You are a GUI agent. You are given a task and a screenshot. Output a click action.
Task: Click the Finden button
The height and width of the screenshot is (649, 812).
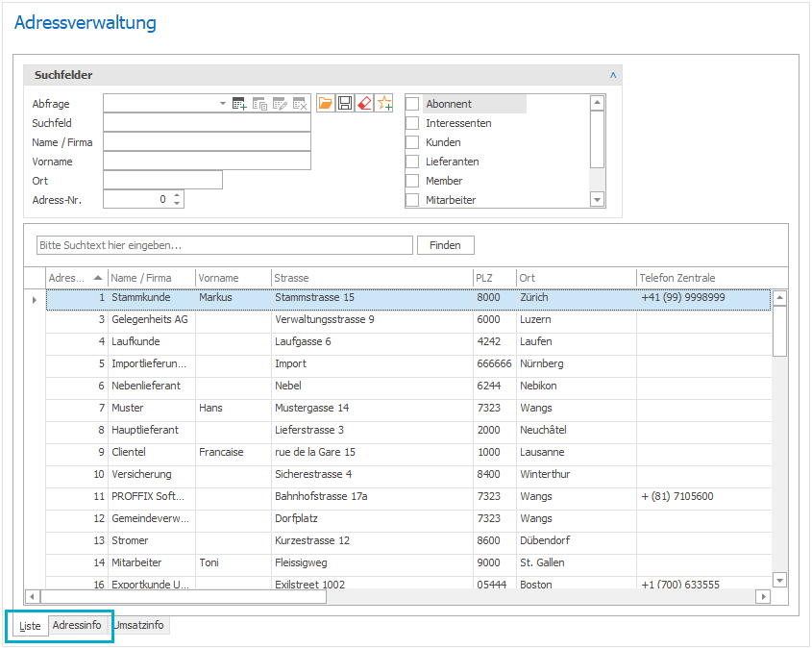tap(445, 245)
